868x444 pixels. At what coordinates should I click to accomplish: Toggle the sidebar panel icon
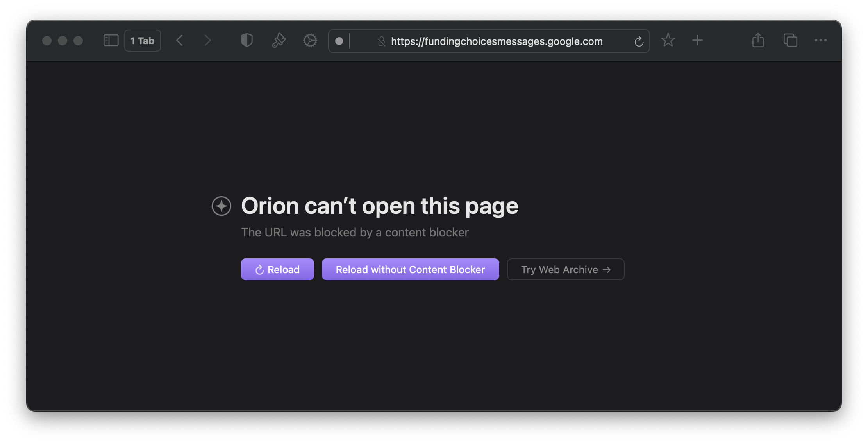click(111, 41)
